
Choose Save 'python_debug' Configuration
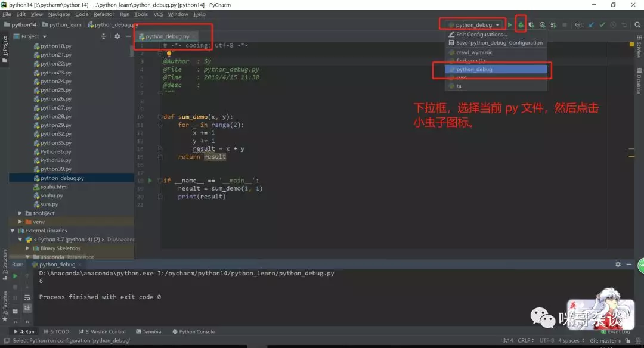click(x=496, y=43)
